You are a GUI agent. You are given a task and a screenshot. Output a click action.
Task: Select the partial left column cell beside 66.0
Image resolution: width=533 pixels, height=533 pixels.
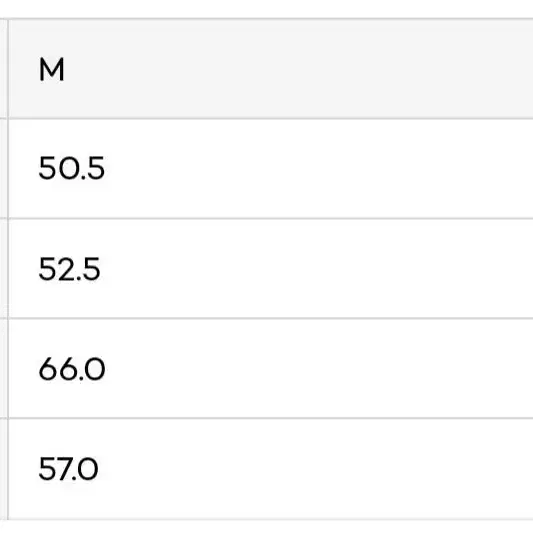[x=3, y=368]
